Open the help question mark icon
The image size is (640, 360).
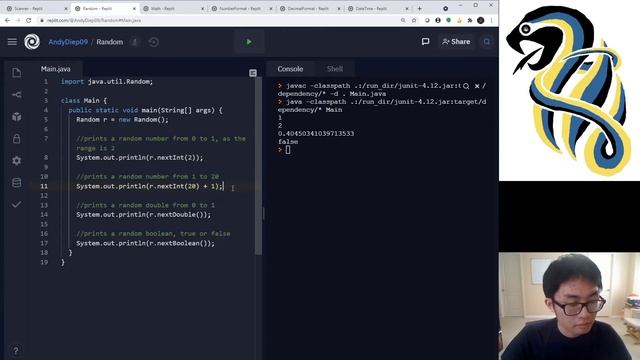click(16, 351)
